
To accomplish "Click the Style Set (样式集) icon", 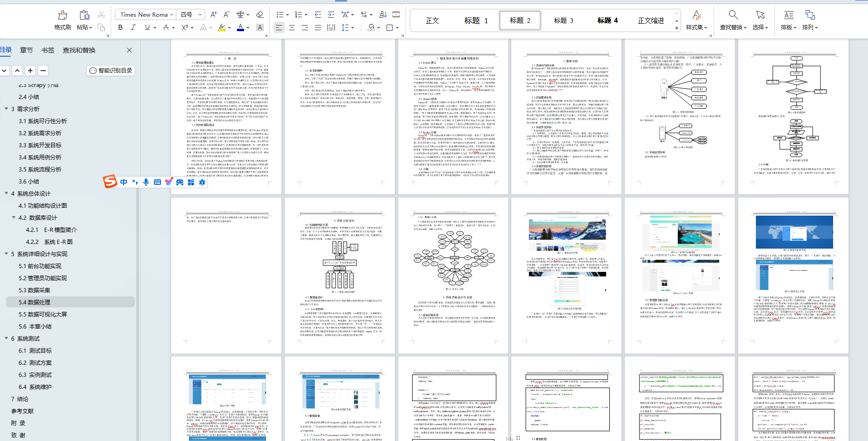I will pos(696,15).
